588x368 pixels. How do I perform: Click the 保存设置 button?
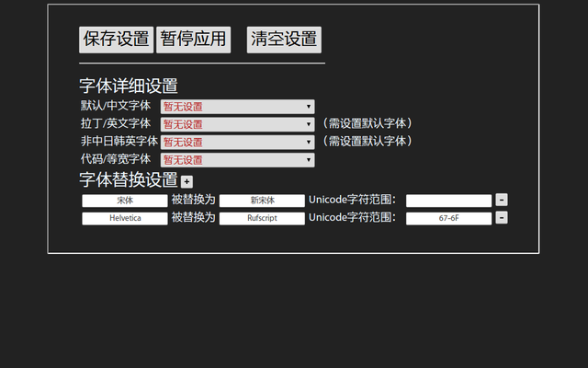pos(116,40)
